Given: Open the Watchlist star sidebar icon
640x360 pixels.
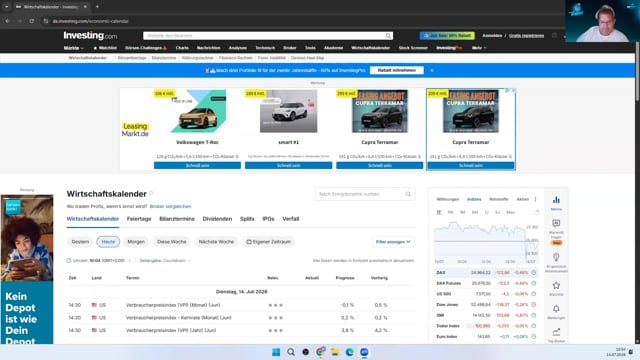Looking at the screenshot, I should click(556, 286).
